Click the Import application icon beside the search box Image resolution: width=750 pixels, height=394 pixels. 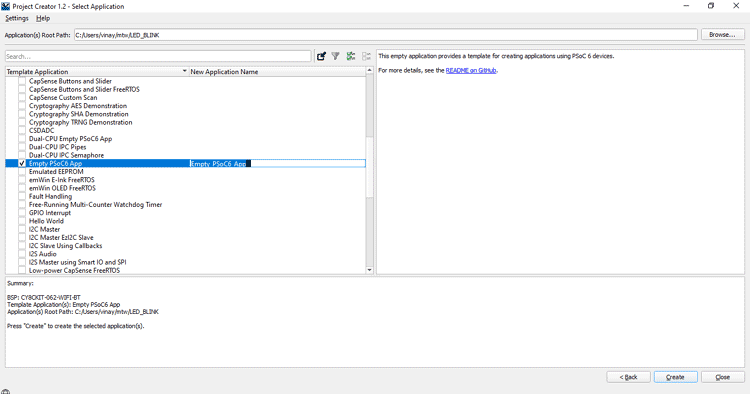click(321, 56)
